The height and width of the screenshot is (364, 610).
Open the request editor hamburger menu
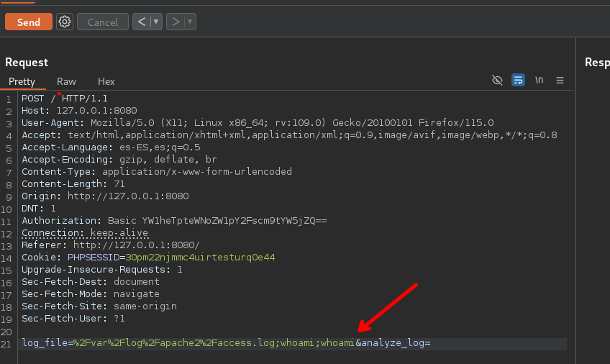pyautogui.click(x=560, y=80)
